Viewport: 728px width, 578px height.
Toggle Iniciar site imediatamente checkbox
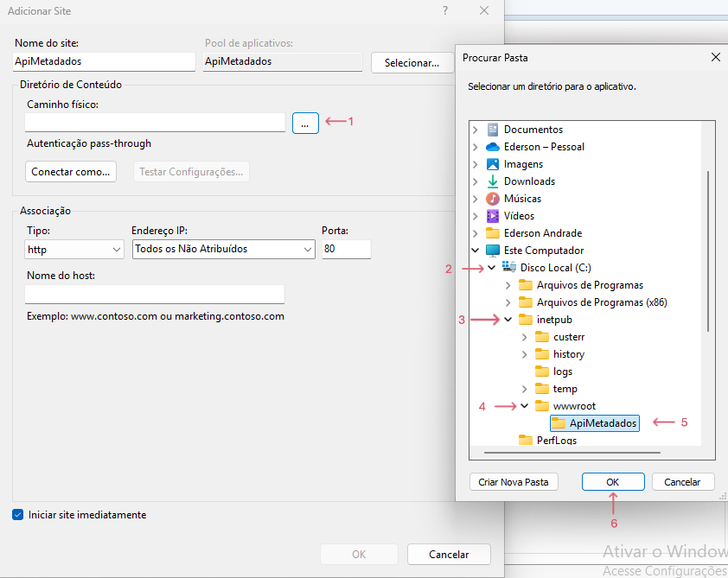pos(17,514)
